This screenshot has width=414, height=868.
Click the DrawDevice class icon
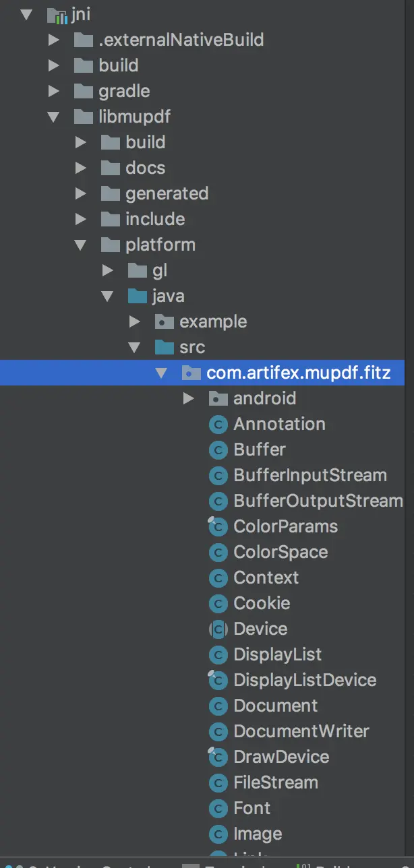coord(218,757)
